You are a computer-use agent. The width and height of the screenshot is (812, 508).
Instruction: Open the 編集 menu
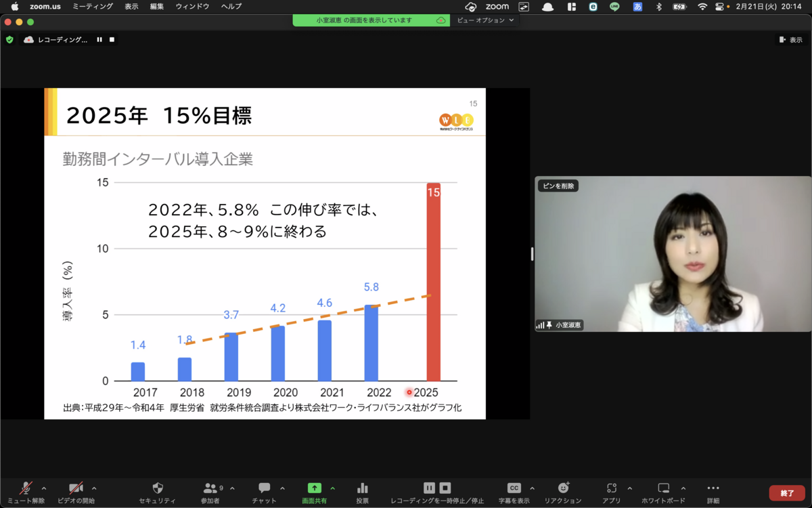click(157, 6)
